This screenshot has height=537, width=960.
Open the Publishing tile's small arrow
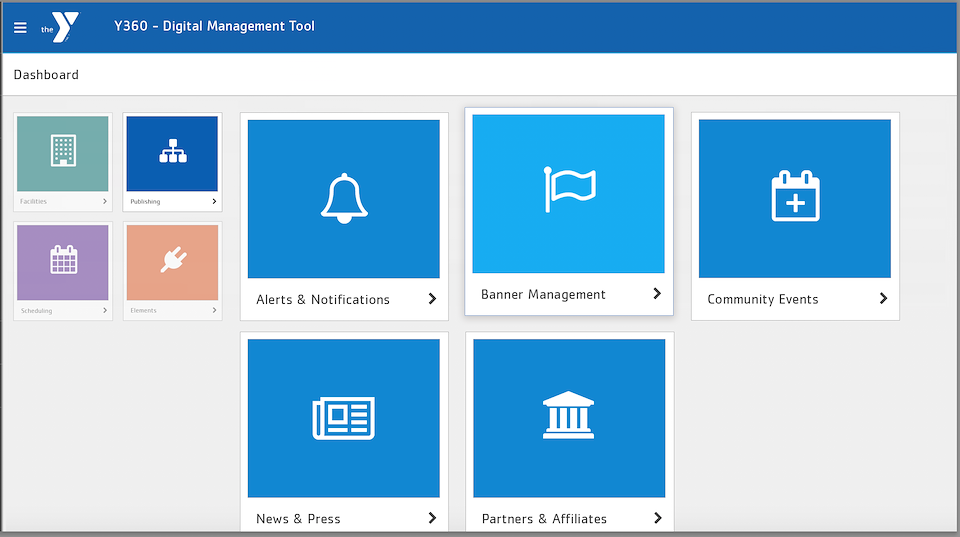tap(214, 201)
